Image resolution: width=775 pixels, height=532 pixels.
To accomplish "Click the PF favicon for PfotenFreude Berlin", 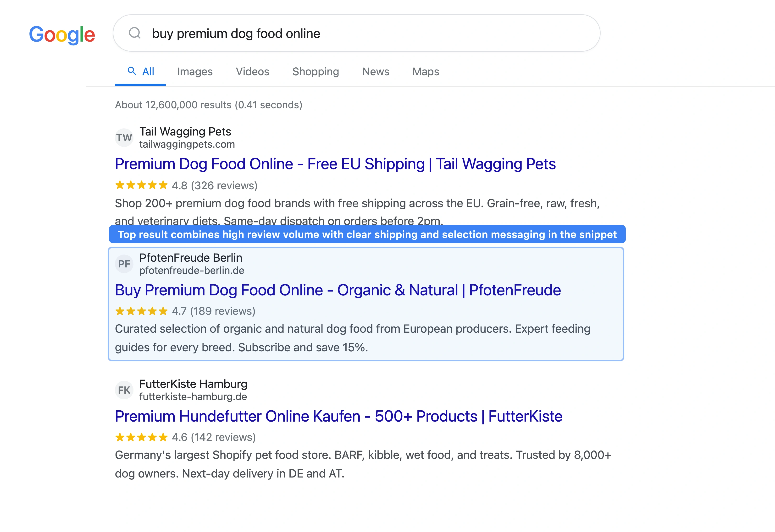I will pyautogui.click(x=124, y=264).
